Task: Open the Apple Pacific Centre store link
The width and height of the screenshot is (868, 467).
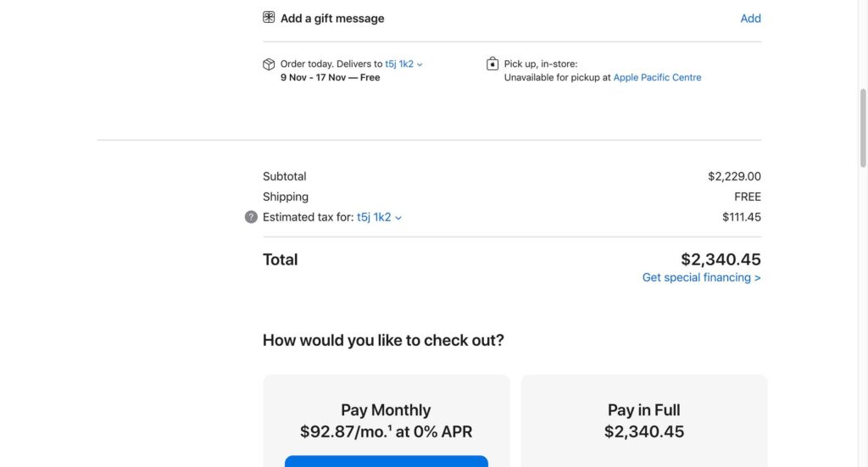Action: pos(657,77)
